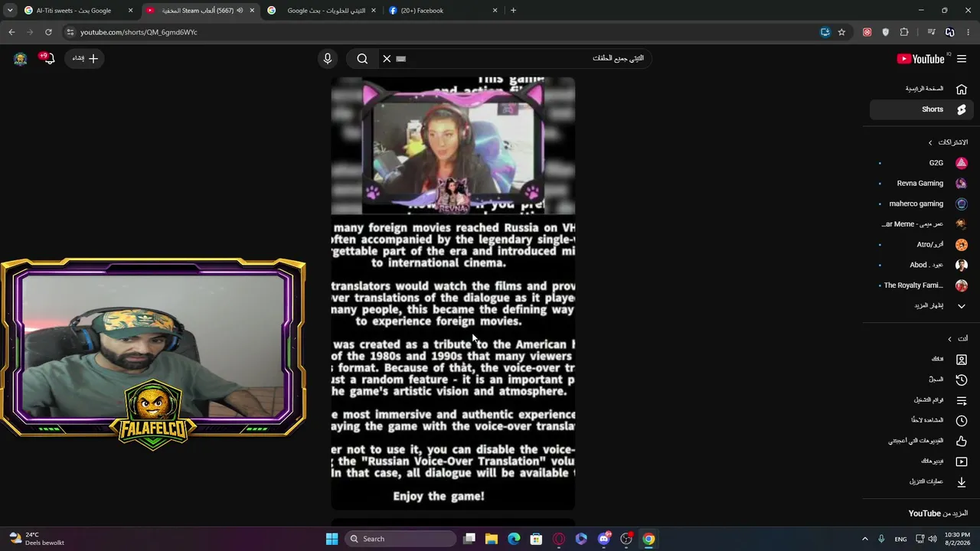Image resolution: width=980 pixels, height=551 pixels.
Task: Expand the You section chevron
Action: click(x=949, y=339)
